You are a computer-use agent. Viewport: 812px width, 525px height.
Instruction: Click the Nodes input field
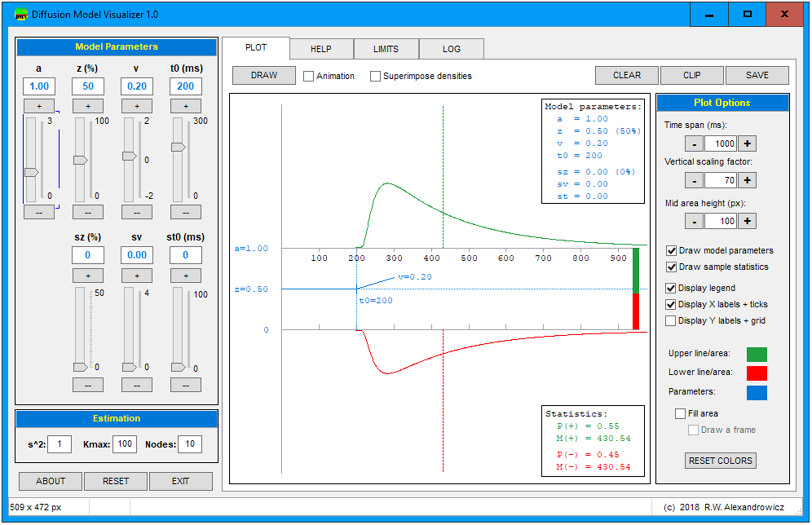(190, 444)
